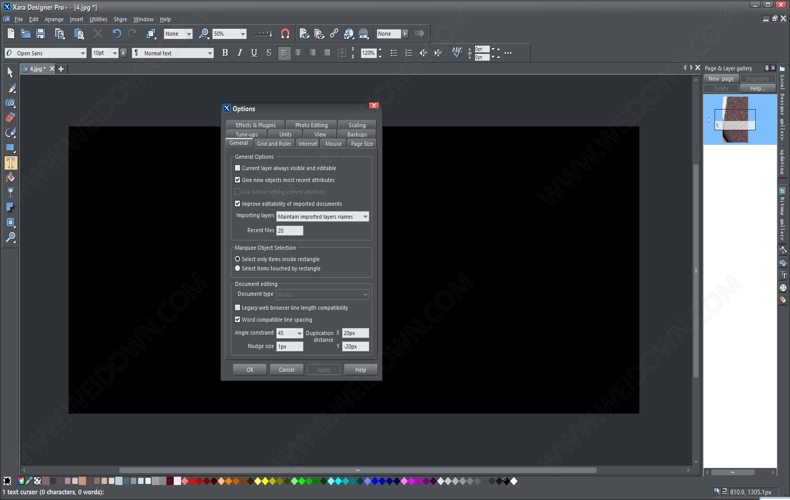The image size is (790, 500).
Task: Select the Transparency wine glass tool
Action: (10, 193)
